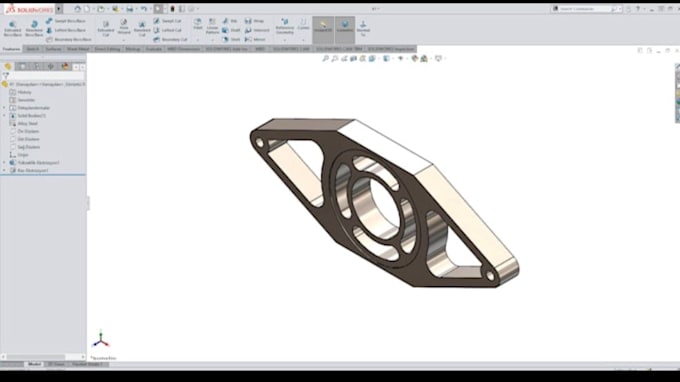Click the Home icon in the title toolbar
This screenshot has height=382, width=680.
point(77,9)
